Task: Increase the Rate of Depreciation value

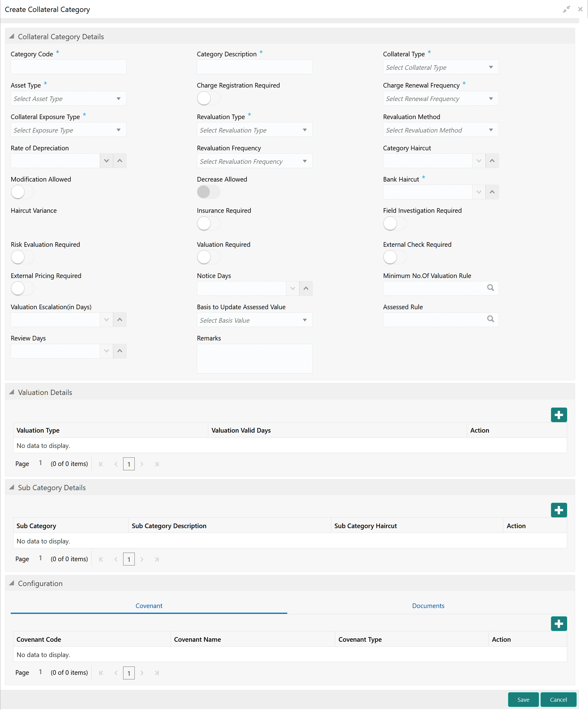Action: click(x=119, y=161)
